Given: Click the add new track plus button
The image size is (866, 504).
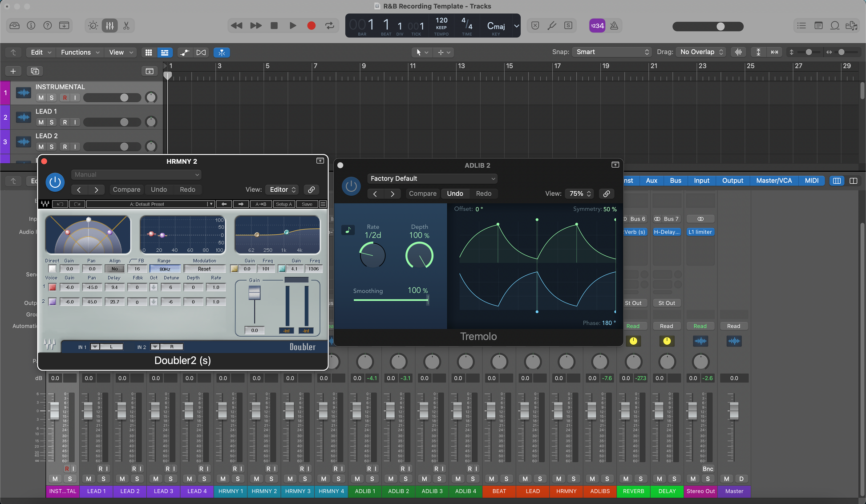Looking at the screenshot, I should pos(13,71).
